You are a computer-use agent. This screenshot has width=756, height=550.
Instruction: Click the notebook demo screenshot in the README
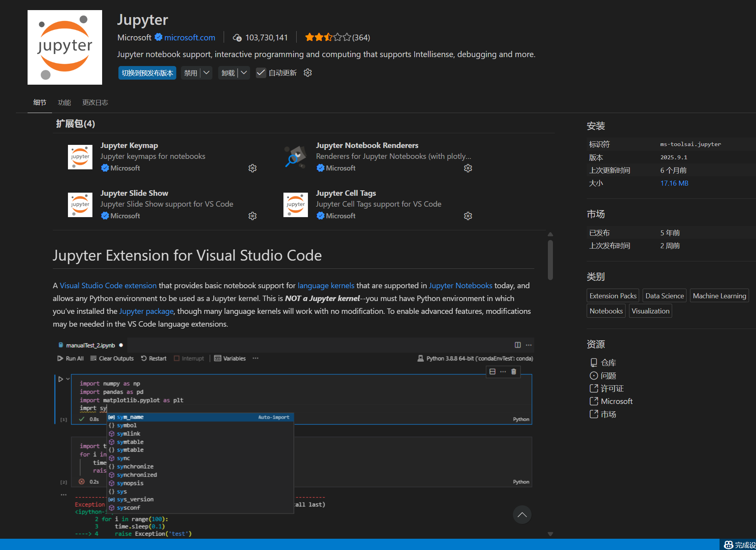coord(294,438)
